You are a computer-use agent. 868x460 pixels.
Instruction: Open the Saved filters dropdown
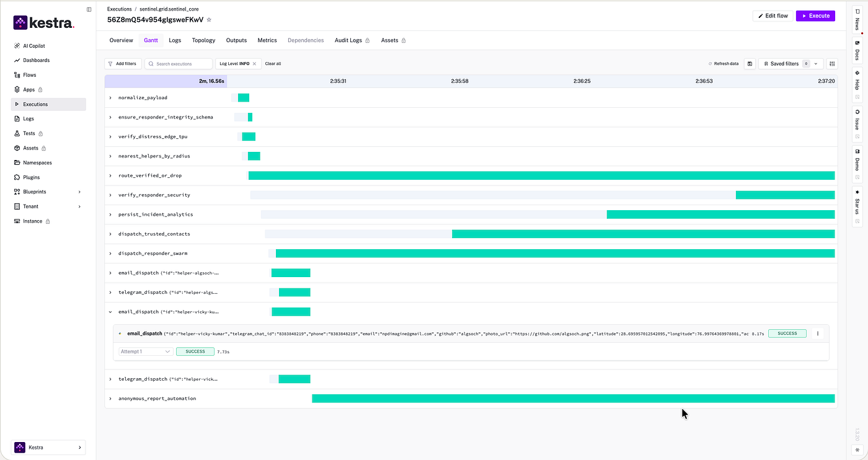tap(790, 64)
